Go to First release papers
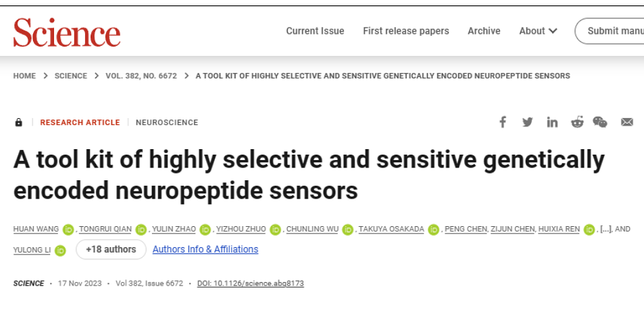Screen dimensions: 644x318 click(405, 31)
